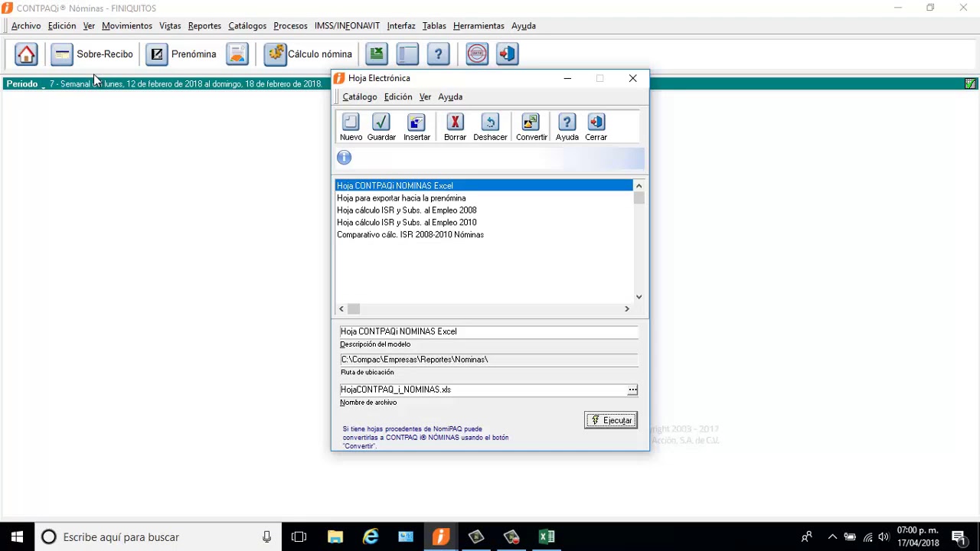This screenshot has height=551, width=980.
Task: Open the IMSS/INFONAVIT menu
Action: pyautogui.click(x=347, y=26)
